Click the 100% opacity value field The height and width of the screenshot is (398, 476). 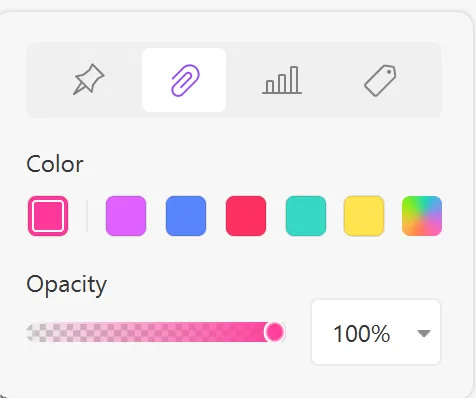click(x=376, y=332)
